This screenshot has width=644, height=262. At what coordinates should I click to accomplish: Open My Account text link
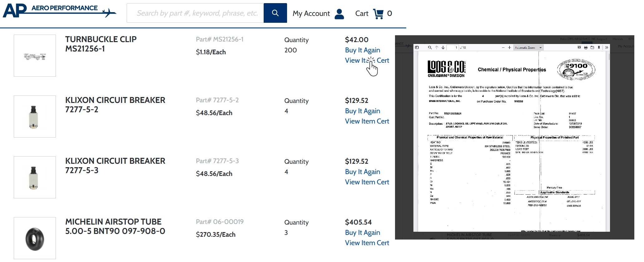[311, 14]
